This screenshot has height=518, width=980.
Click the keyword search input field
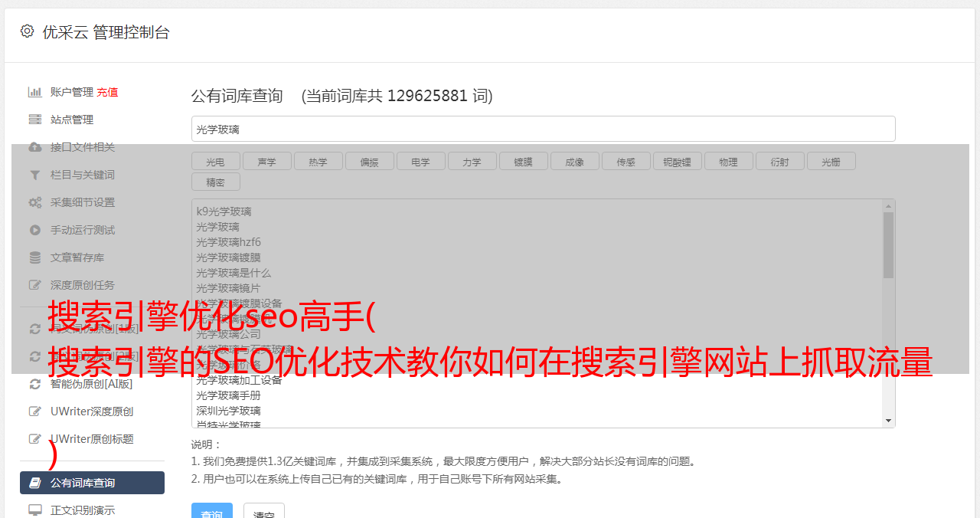[543, 129]
